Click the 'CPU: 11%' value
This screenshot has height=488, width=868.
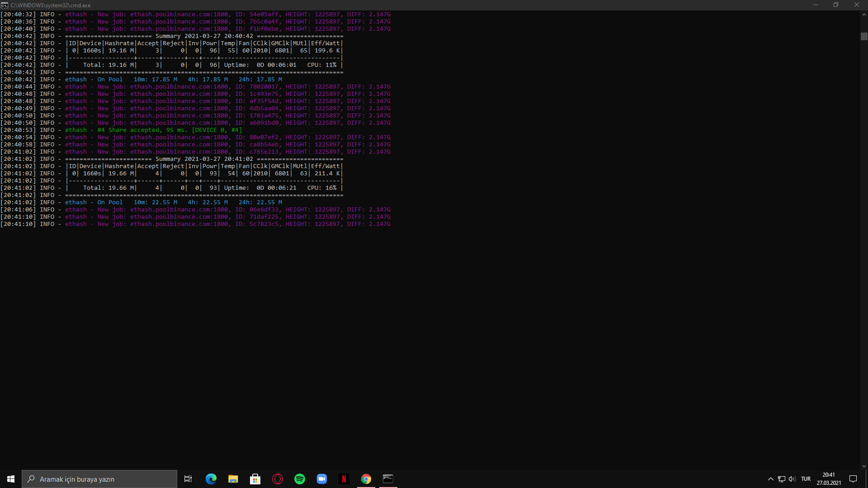point(322,65)
